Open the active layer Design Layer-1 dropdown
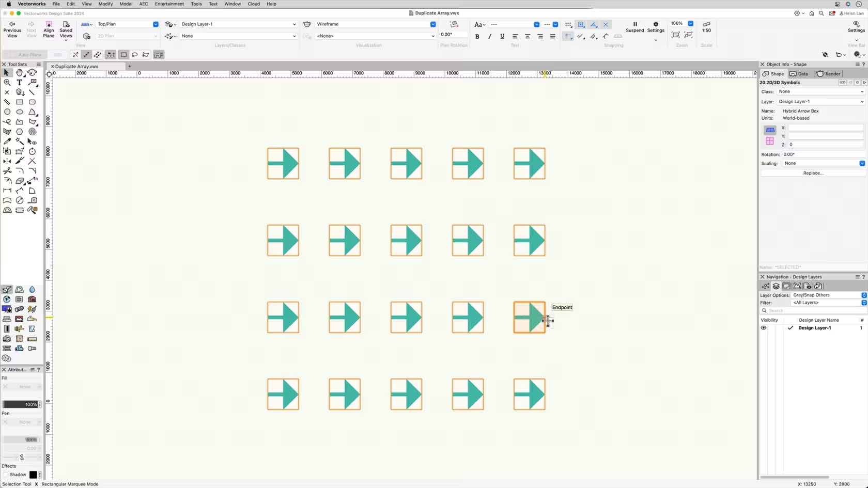Viewport: 868px width, 488px height. [238, 24]
